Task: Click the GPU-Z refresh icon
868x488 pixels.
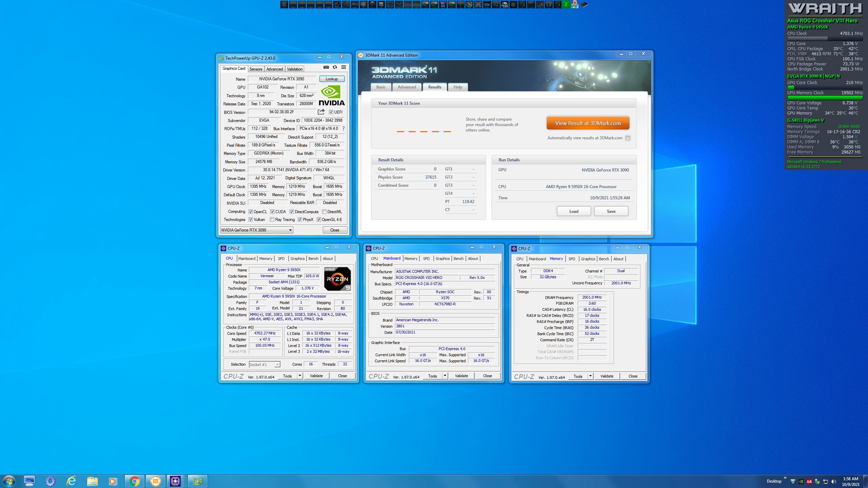Action: coord(335,67)
